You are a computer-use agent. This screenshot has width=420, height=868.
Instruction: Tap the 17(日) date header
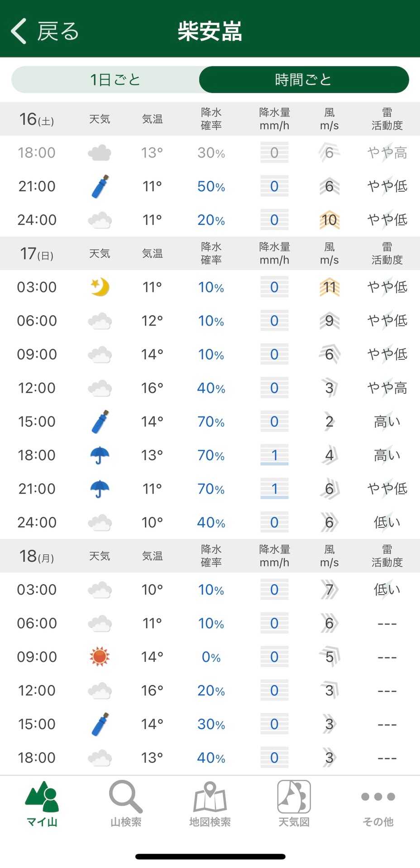37,254
